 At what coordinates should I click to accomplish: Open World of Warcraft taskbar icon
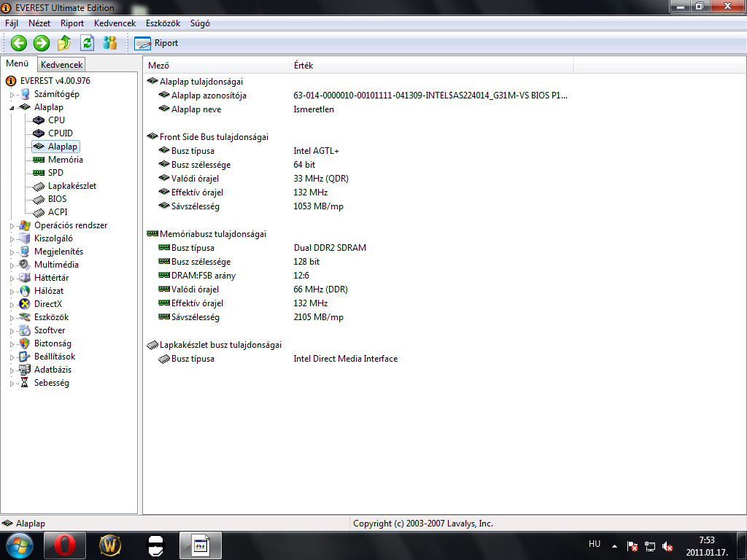pyautogui.click(x=110, y=545)
